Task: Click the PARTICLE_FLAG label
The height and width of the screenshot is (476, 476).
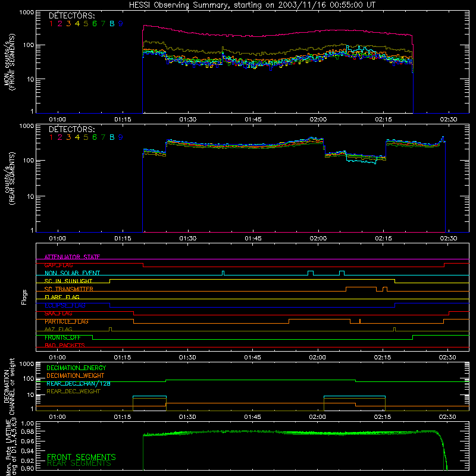Action: (67, 321)
